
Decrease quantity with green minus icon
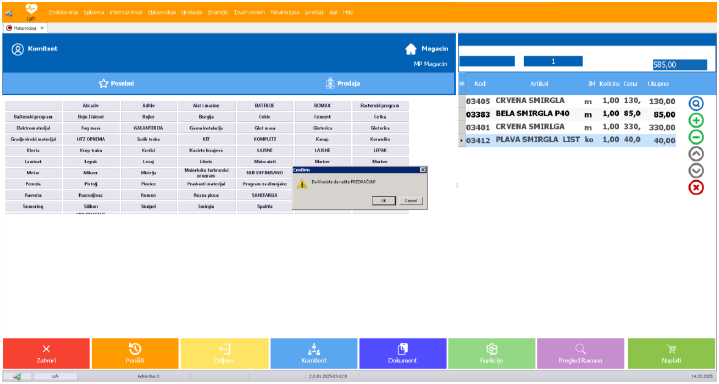pos(696,137)
